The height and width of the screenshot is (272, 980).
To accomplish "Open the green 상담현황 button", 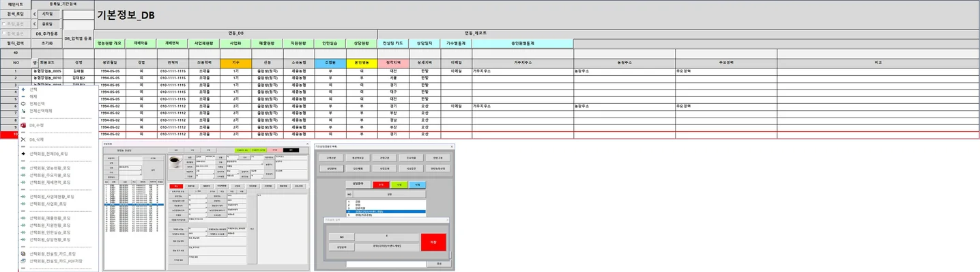I will point(361,43).
